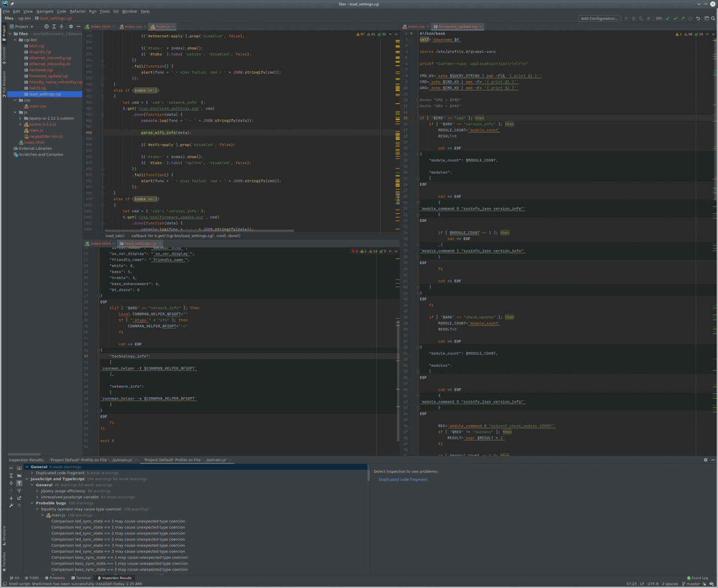
Task: Toggle the Structure tool window stripe
Action: click(4, 535)
